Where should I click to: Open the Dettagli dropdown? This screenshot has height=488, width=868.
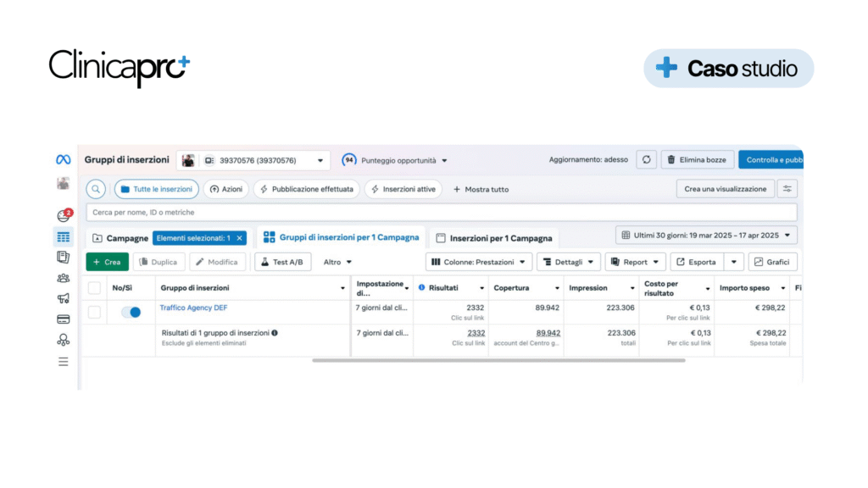[569, 262]
